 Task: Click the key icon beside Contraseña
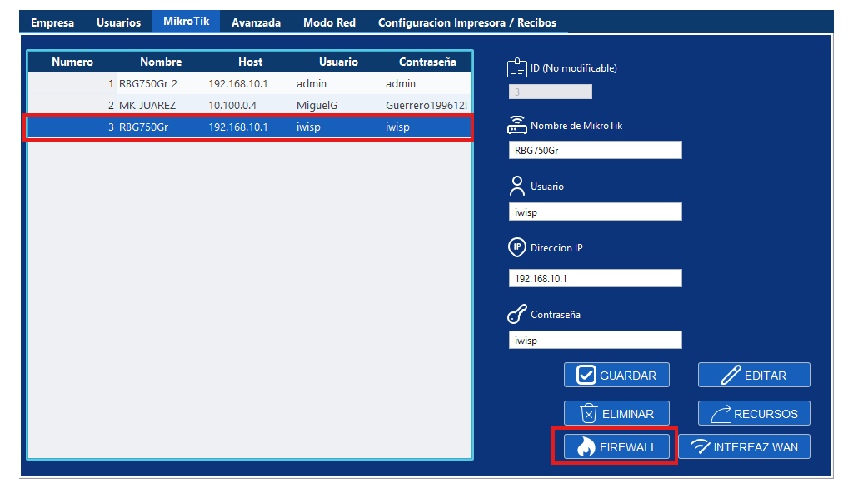[x=517, y=316]
